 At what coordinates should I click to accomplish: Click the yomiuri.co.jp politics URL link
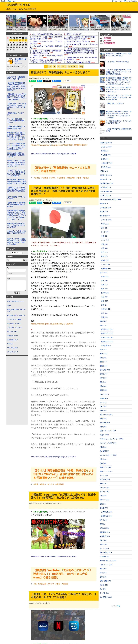tap(59, 145)
